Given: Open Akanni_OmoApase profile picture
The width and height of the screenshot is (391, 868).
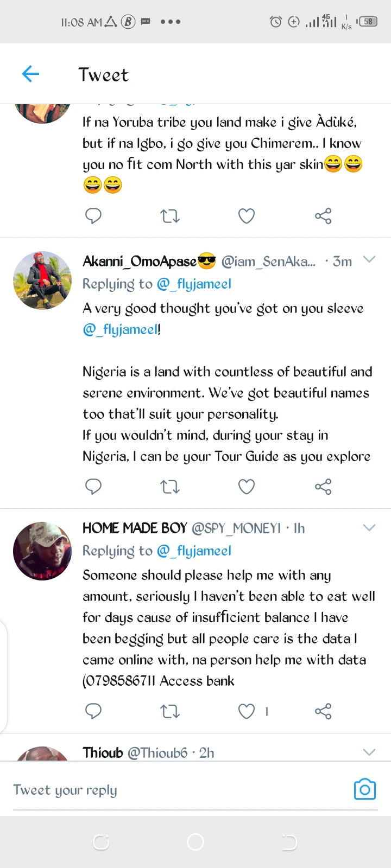Looking at the screenshot, I should (42, 280).
